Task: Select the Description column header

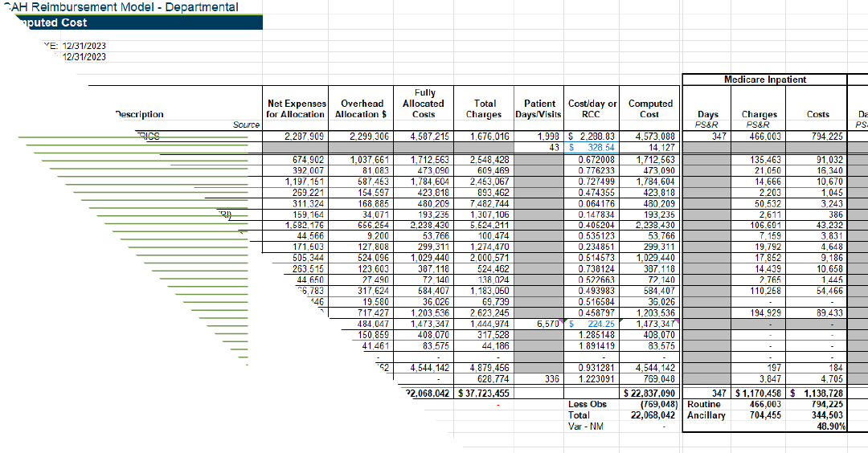Action: 140,114
